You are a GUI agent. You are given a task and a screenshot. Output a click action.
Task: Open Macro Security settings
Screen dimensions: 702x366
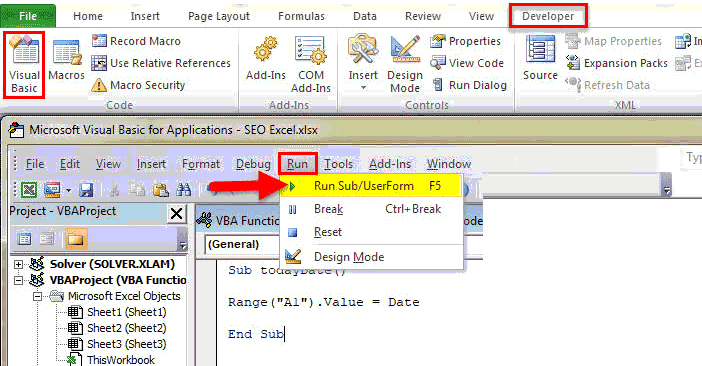pyautogui.click(x=138, y=85)
